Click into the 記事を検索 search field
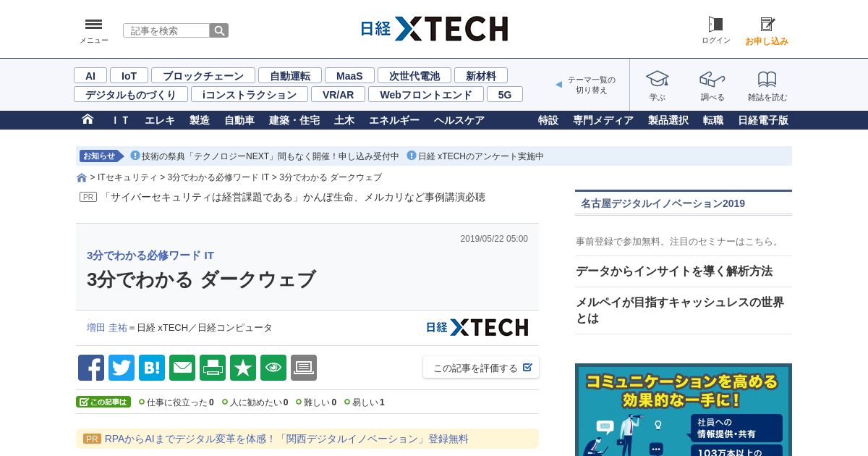The image size is (868, 456). tap(166, 30)
